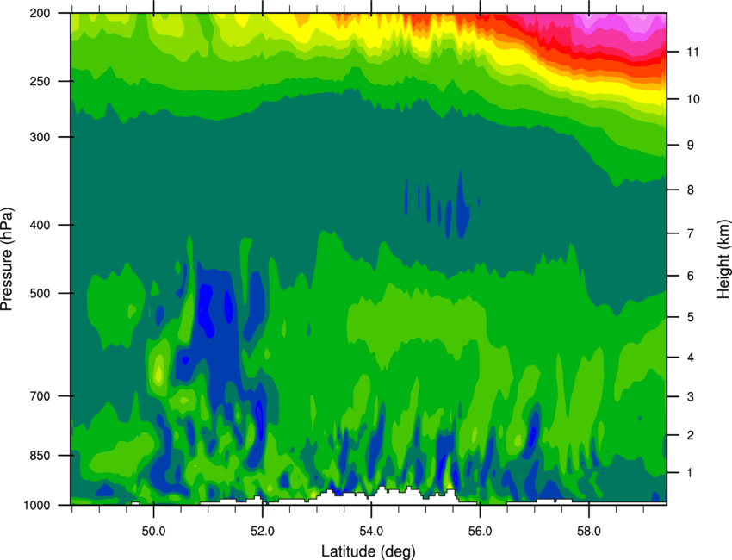The height and width of the screenshot is (560, 732).
Task: Pick the 7 km height label
Action: click(x=691, y=233)
